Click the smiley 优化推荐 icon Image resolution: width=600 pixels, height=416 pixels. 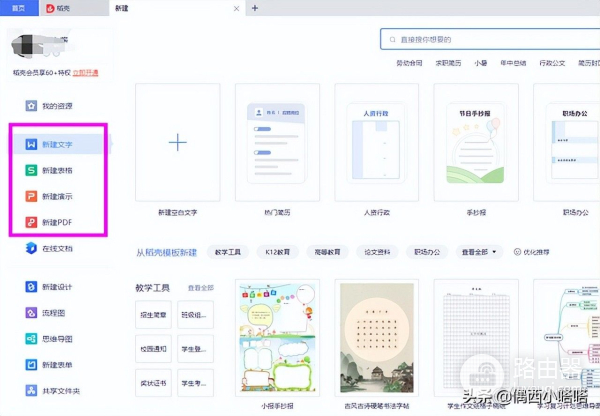click(517, 252)
